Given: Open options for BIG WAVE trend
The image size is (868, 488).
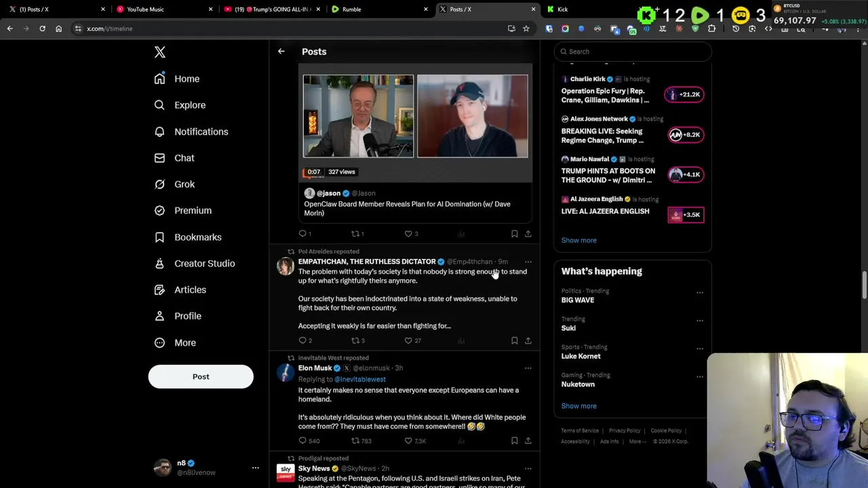Looking at the screenshot, I should coord(700,293).
